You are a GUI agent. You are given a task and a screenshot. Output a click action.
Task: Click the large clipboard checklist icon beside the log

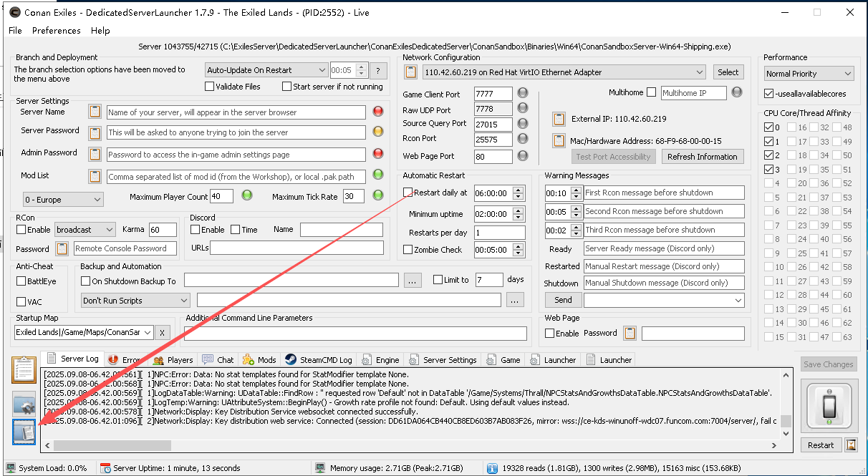(x=24, y=370)
